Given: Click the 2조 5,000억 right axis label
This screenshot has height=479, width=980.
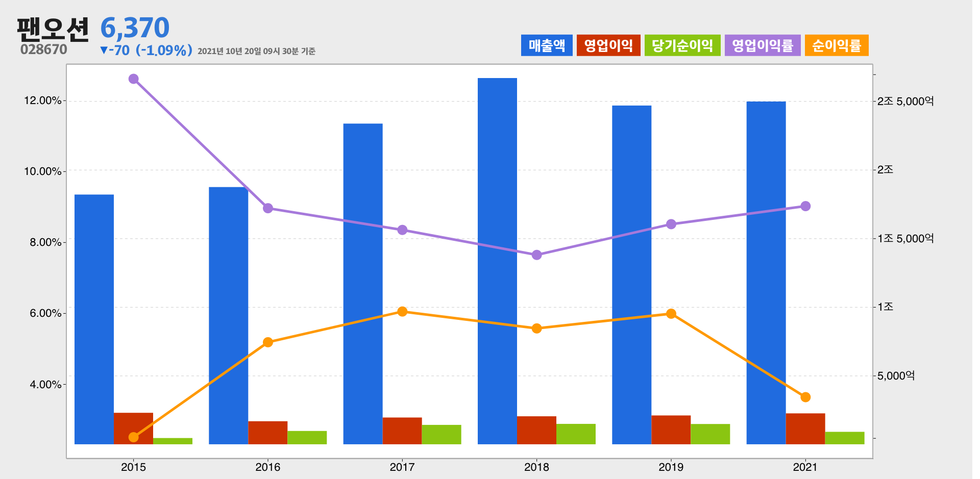Looking at the screenshot, I should 905,101.
